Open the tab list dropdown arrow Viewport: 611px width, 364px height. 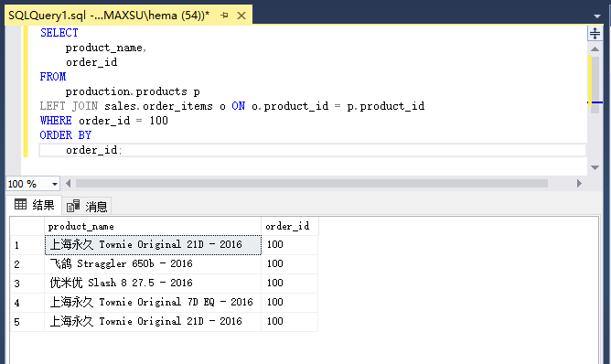(x=597, y=16)
